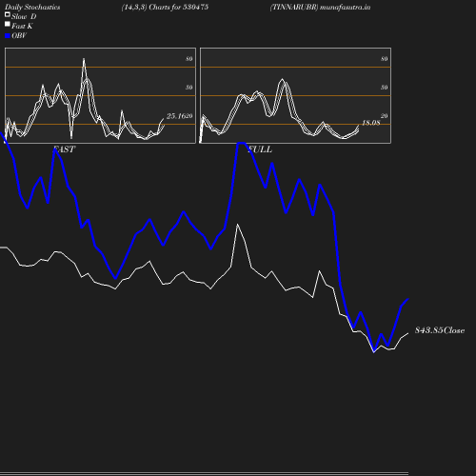Select the 'Daily Stochastics' title text
Screen dimensions: 476x476
point(32,8)
